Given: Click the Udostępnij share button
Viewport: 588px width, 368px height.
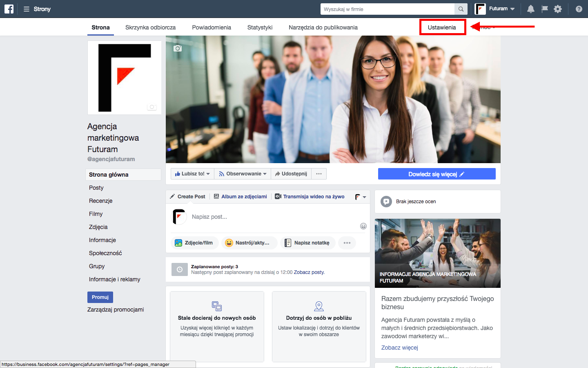Looking at the screenshot, I should [291, 174].
